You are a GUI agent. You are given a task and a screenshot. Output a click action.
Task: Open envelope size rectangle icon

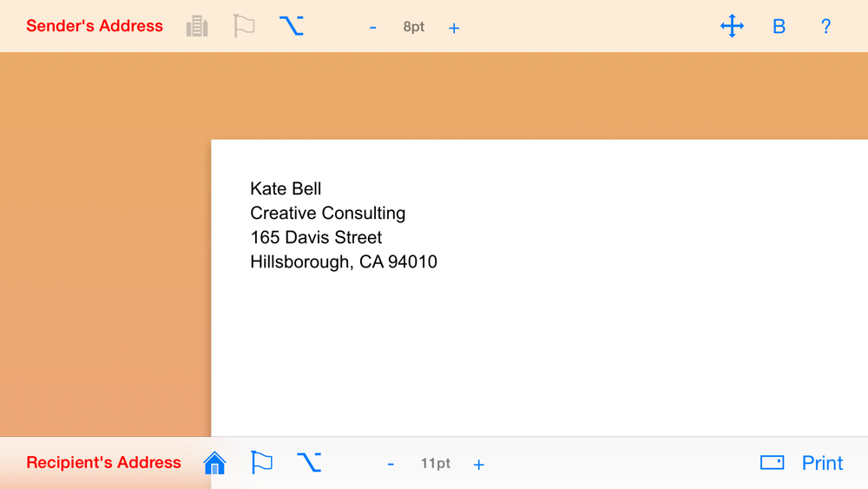[x=773, y=462]
